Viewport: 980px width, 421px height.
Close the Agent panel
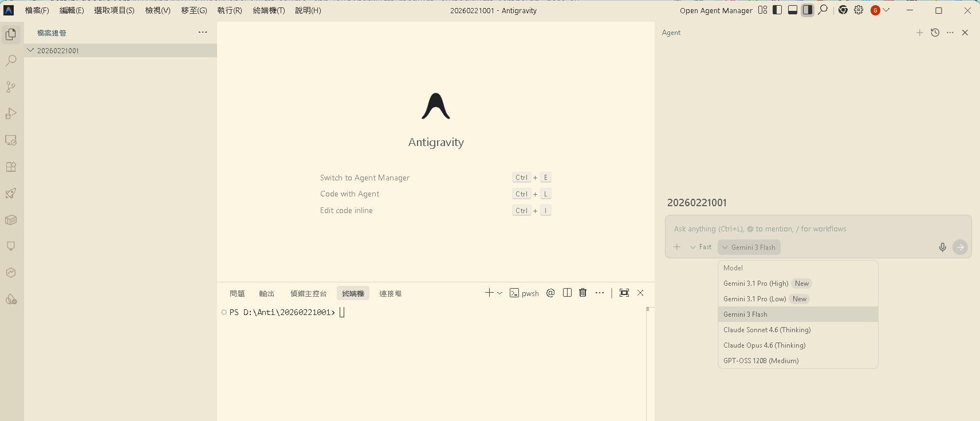(x=965, y=33)
